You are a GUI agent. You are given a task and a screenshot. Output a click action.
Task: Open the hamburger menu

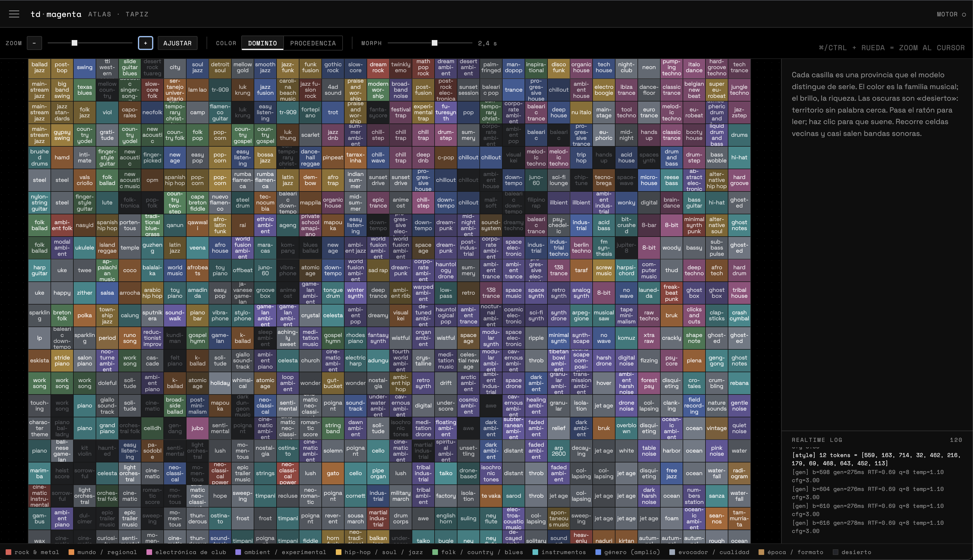pos(14,14)
